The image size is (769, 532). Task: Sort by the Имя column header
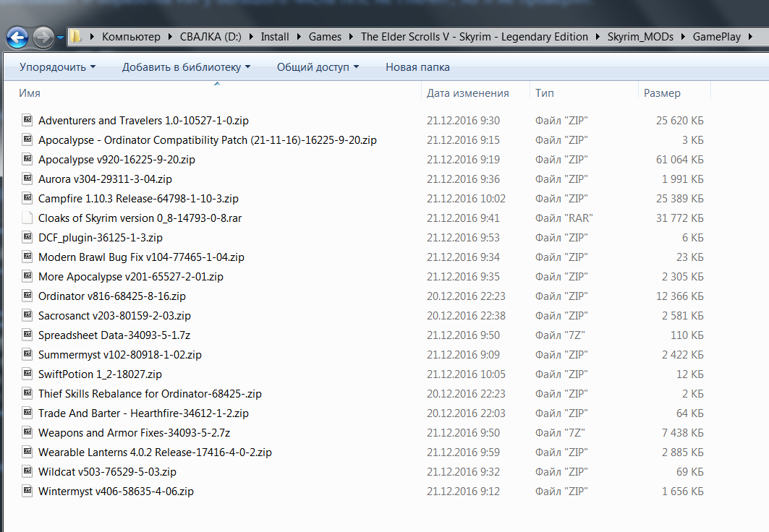click(30, 93)
